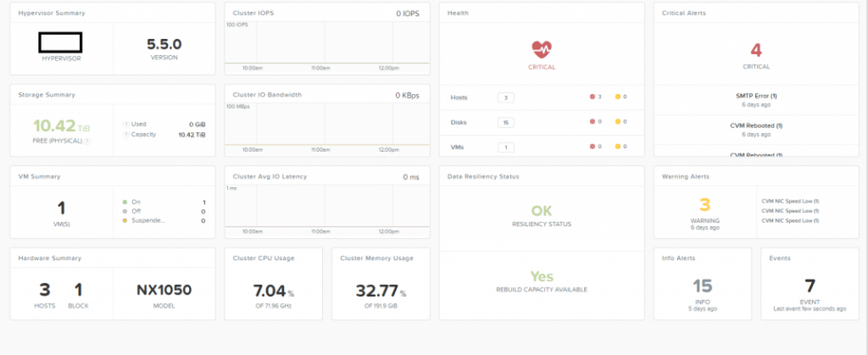Click yellow warning dot in Hosts row

pos(617,97)
